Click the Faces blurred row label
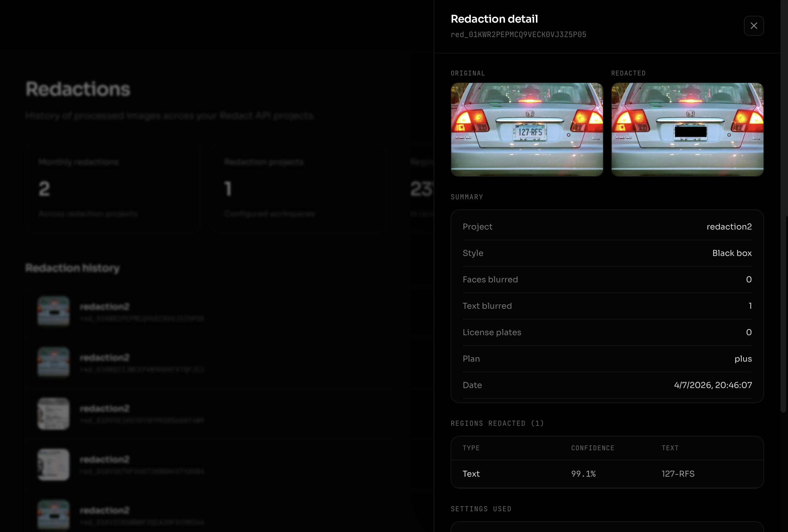Image resolution: width=788 pixels, height=532 pixels. coord(490,280)
